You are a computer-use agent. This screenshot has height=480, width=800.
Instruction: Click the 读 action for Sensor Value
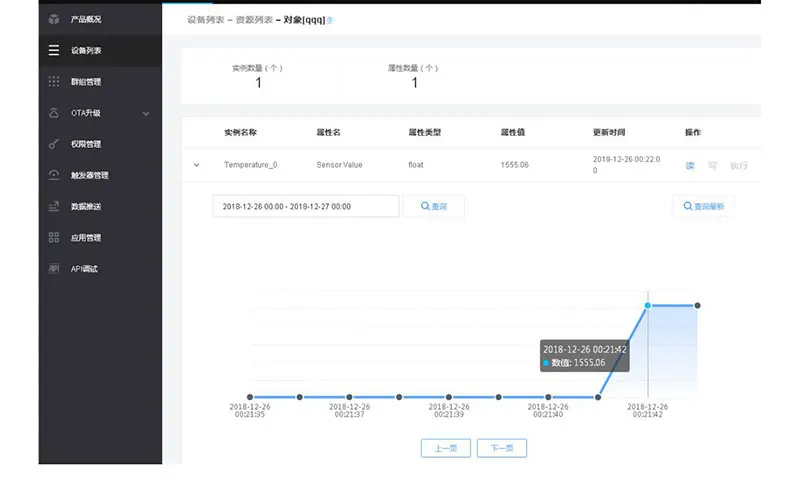tap(690, 165)
